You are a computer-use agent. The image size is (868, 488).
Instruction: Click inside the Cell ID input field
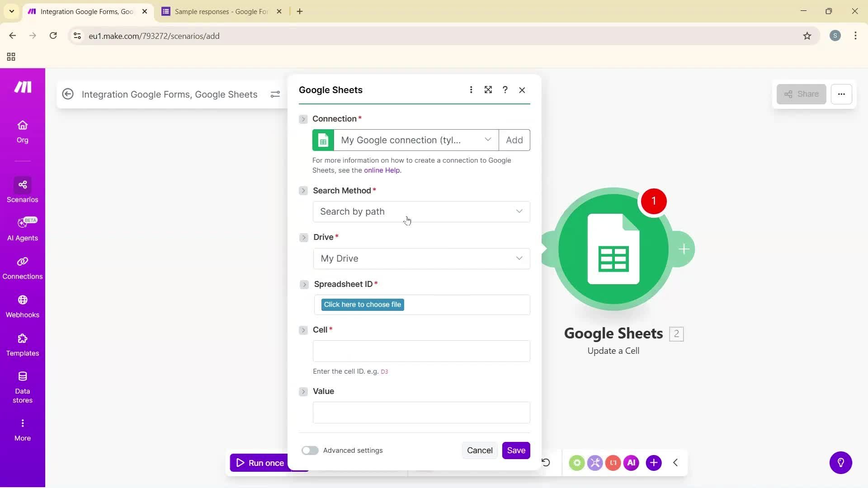coord(421,351)
